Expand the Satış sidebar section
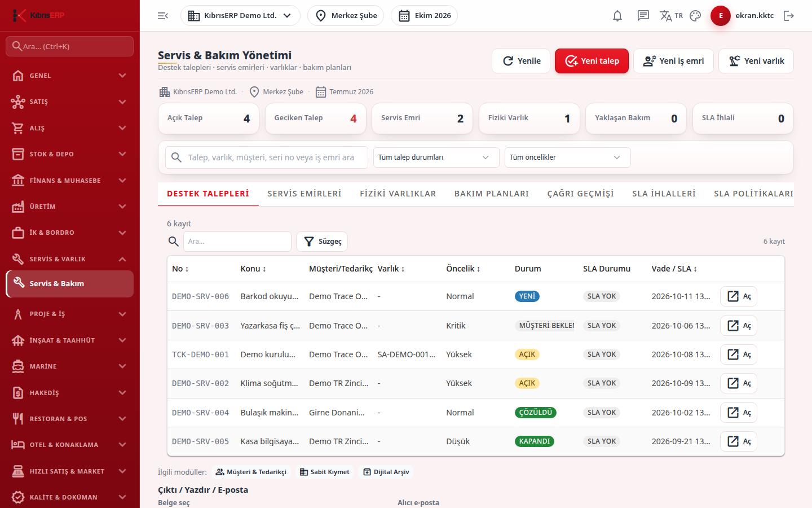 [x=69, y=102]
